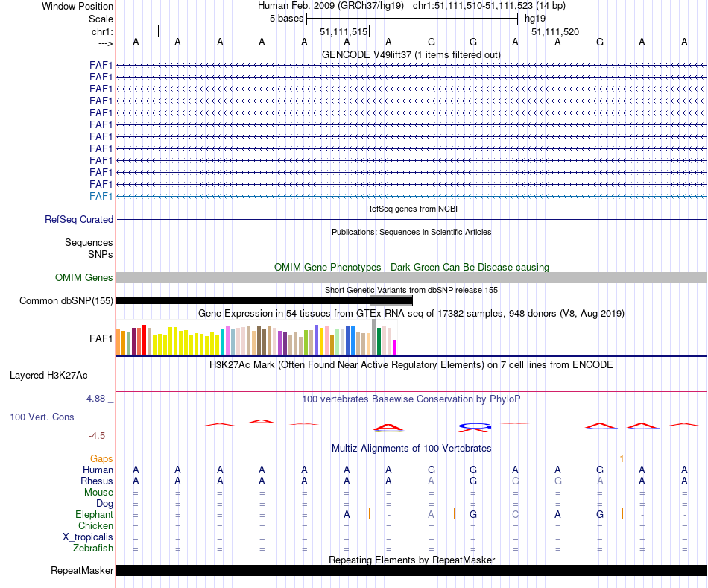Click the RepeatMasker track label
This screenshot has width=708, height=588.
click(x=82, y=570)
